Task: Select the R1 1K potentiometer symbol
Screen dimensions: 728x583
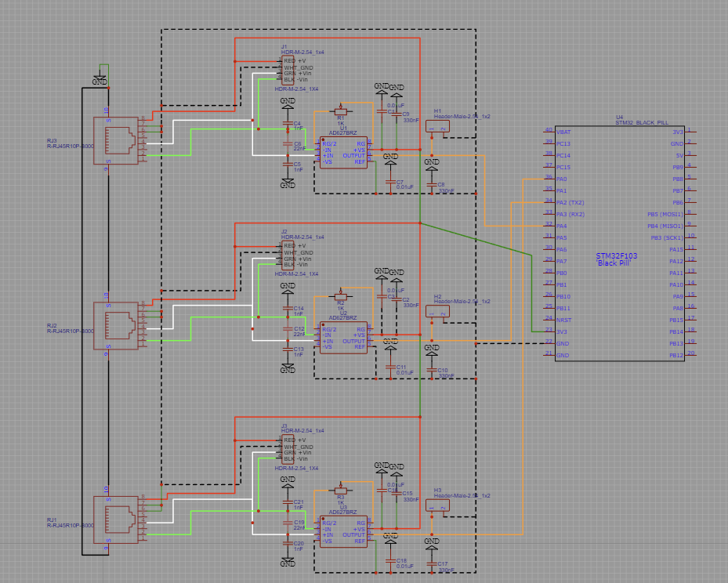Action: (341, 111)
